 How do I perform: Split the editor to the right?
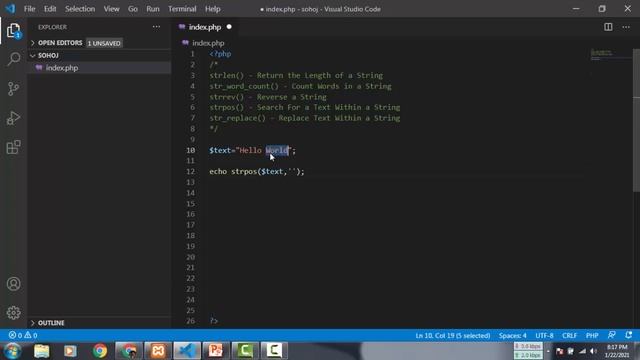608,27
